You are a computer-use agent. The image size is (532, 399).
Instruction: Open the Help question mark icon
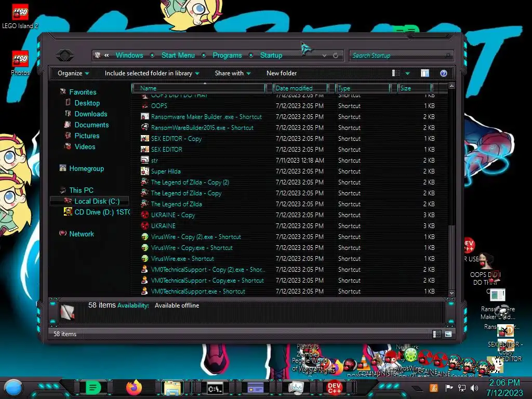[x=444, y=73]
